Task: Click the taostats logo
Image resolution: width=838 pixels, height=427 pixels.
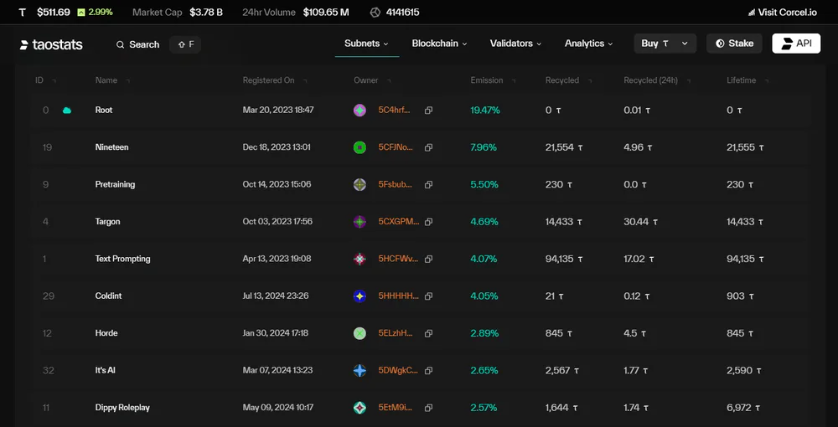Action: (51, 45)
